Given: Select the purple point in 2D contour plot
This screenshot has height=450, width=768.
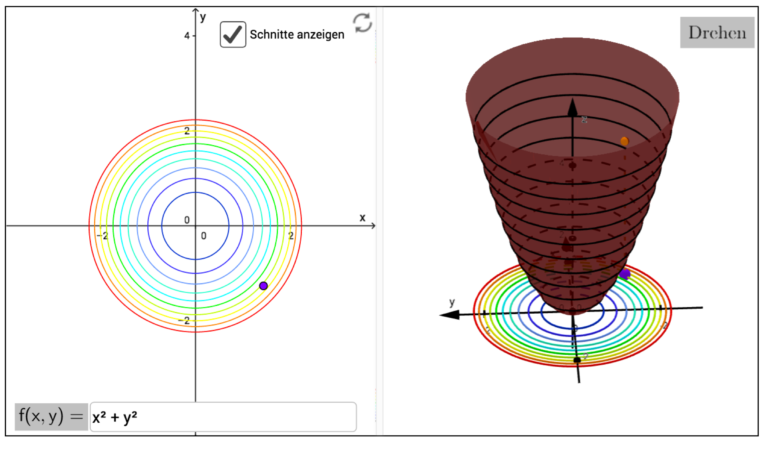Looking at the screenshot, I should (x=263, y=286).
